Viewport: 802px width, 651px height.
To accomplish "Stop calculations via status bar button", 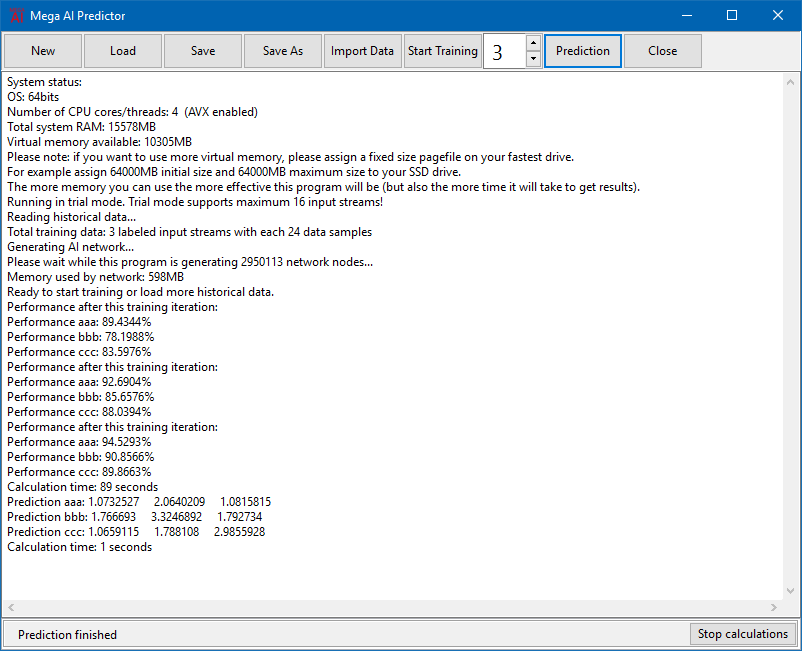I will (743, 634).
